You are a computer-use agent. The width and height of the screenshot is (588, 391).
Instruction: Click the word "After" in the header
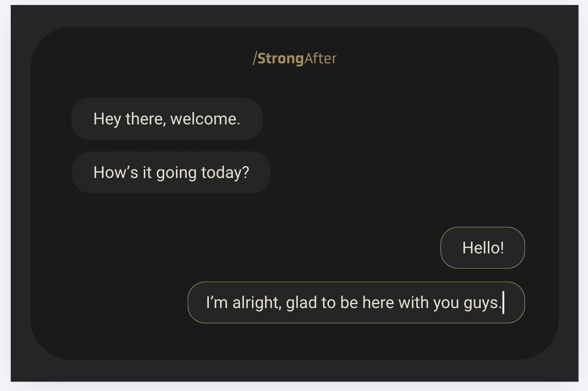pyautogui.click(x=320, y=59)
